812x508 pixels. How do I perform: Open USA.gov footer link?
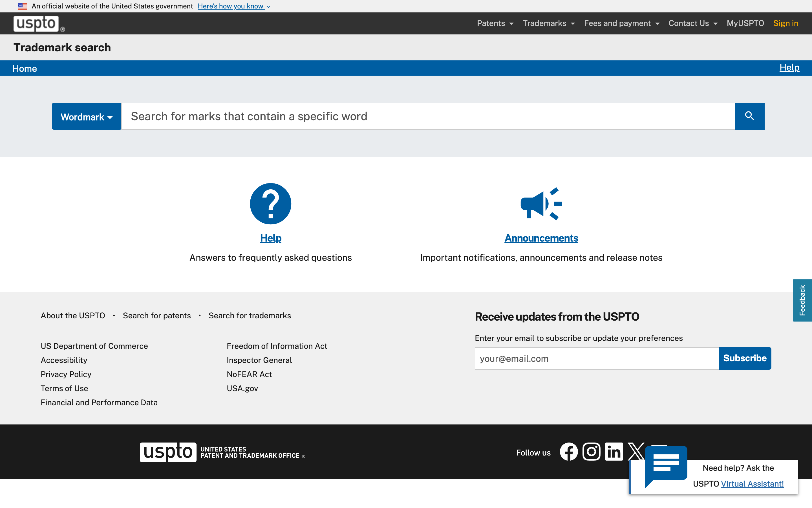242,388
